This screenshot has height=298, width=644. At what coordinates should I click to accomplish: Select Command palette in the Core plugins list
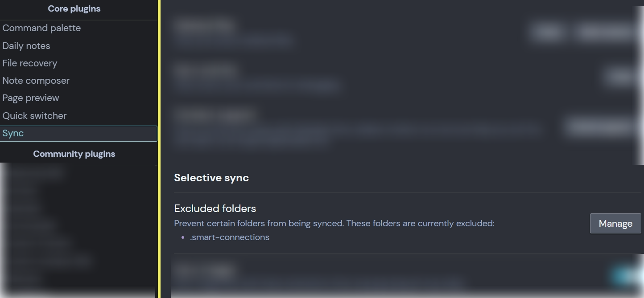pos(41,28)
